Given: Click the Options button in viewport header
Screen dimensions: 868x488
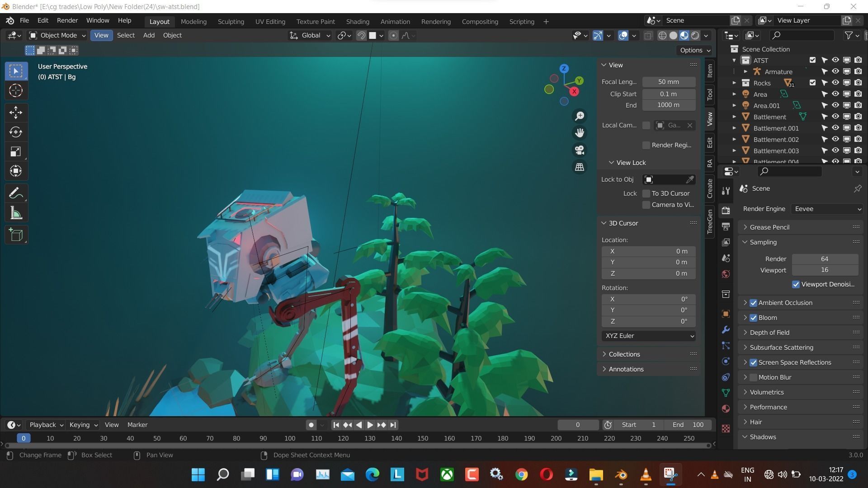Looking at the screenshot, I should click(x=695, y=50).
